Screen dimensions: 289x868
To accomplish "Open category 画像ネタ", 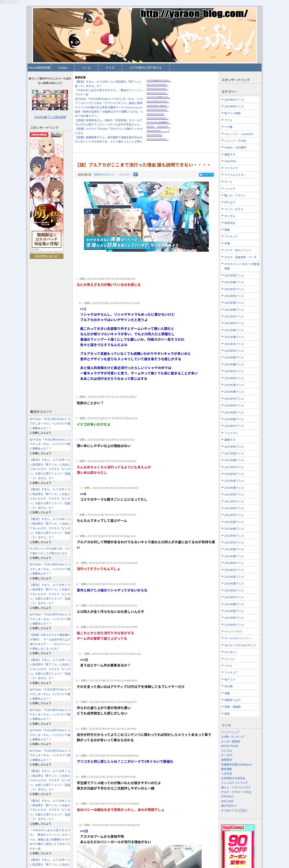I will click(230, 440).
